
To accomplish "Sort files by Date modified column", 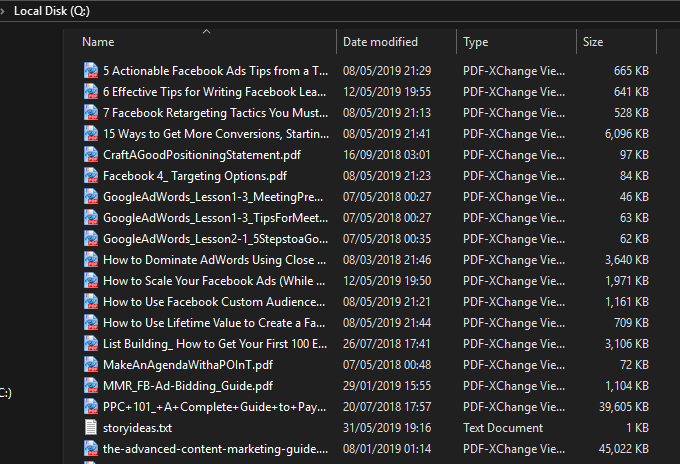I will coord(380,42).
